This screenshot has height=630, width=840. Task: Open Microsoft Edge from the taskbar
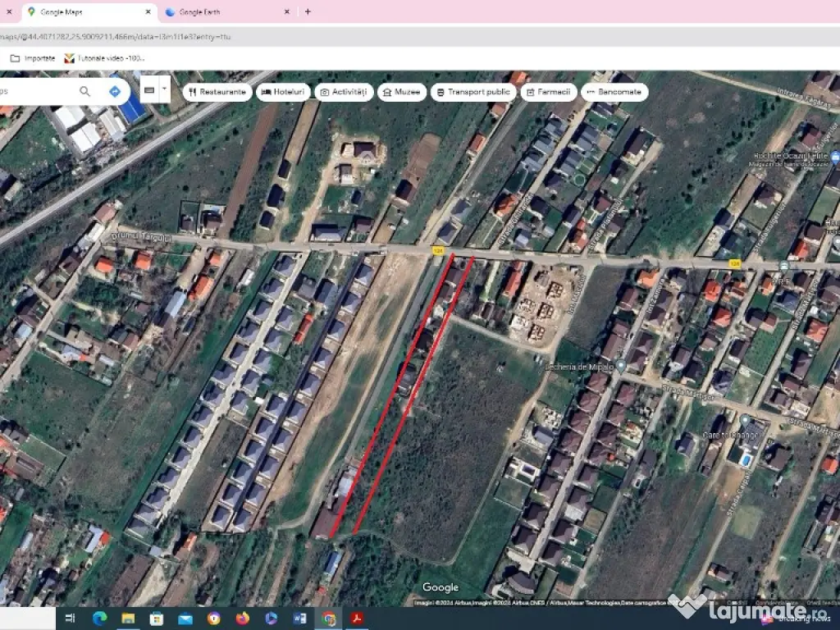pyautogui.click(x=100, y=618)
